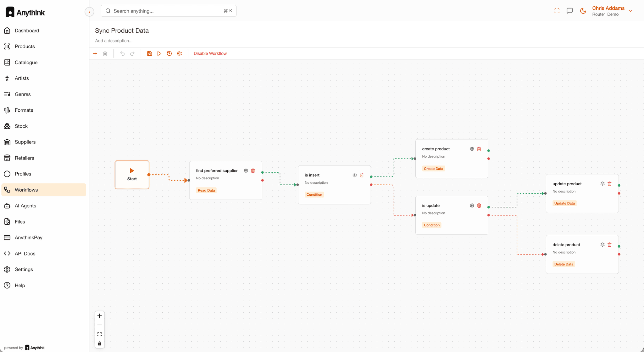Open settings for find preferred supplier node
This screenshot has height=352, width=644.
[x=246, y=171]
